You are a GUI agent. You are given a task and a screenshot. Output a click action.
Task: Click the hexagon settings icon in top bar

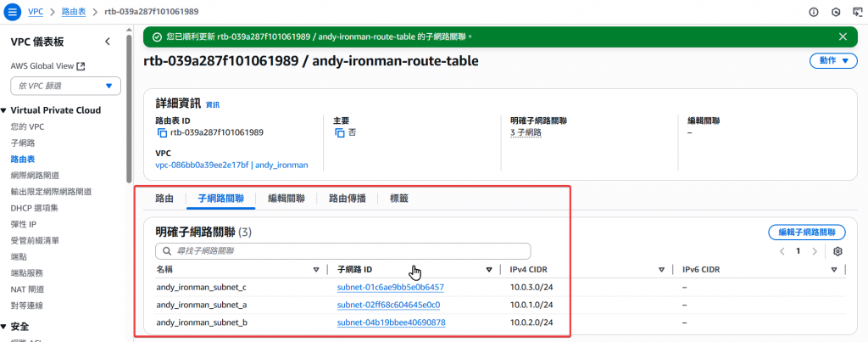pos(836,12)
